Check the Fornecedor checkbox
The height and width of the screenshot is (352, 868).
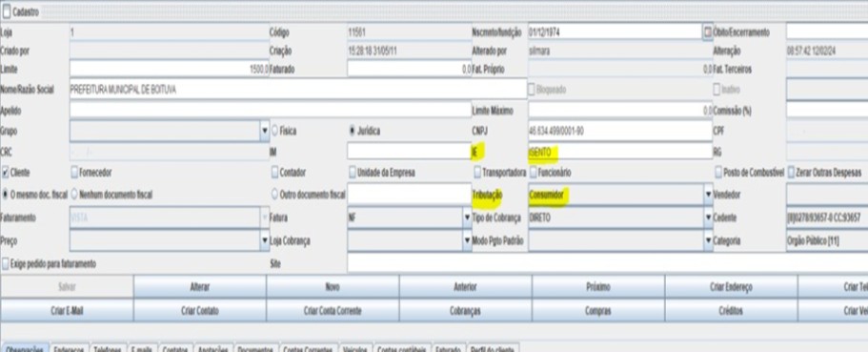tap(74, 173)
